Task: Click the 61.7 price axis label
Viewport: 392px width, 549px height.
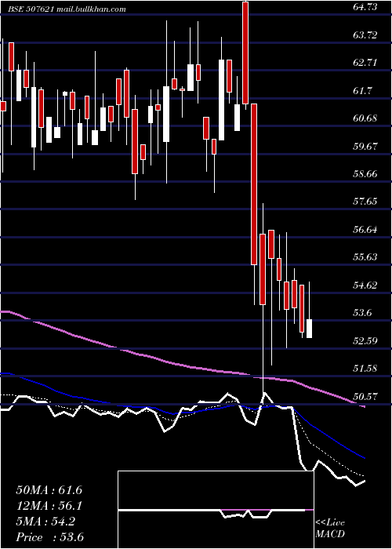Action: [x=362, y=91]
